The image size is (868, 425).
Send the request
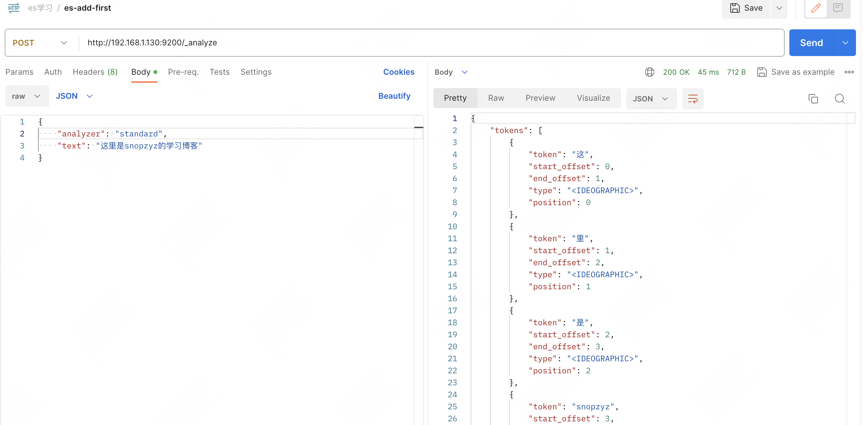click(x=811, y=43)
